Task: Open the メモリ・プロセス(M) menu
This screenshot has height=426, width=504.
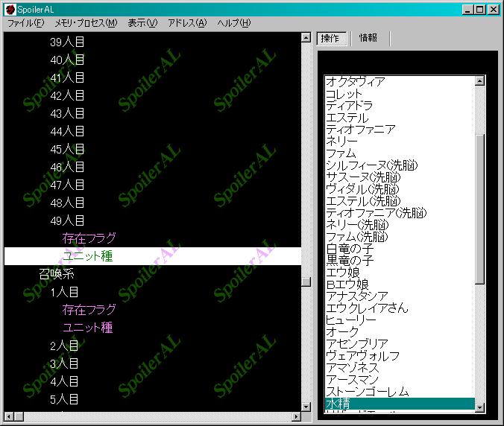Action: click(84, 23)
